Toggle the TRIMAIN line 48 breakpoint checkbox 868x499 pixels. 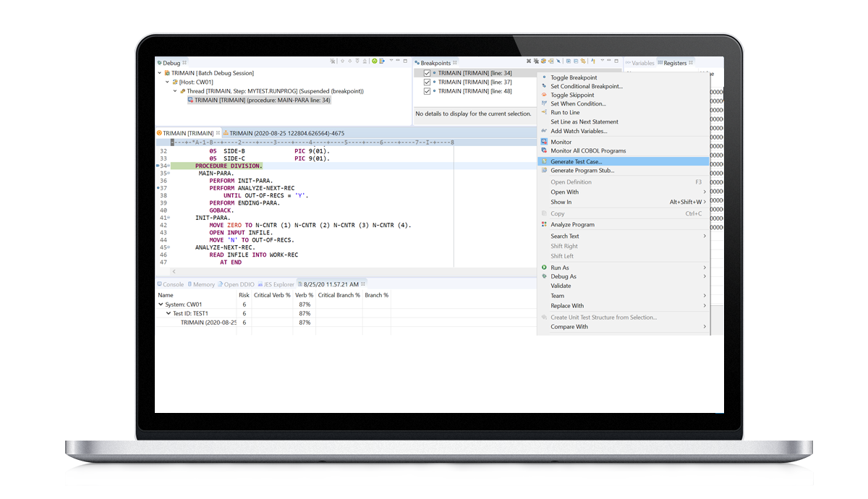pos(427,91)
